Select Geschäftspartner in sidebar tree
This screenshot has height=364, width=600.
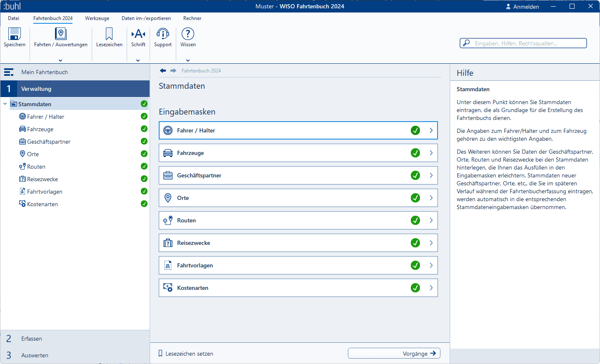coord(49,142)
